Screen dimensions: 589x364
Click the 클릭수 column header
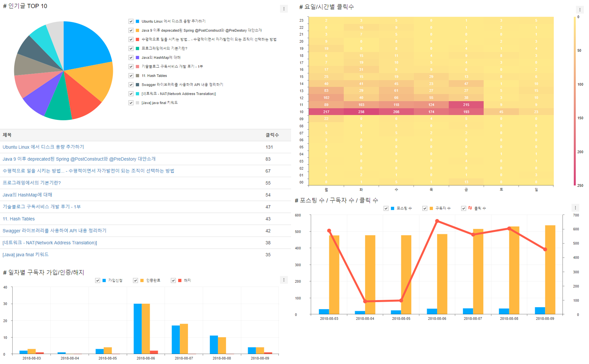(272, 135)
